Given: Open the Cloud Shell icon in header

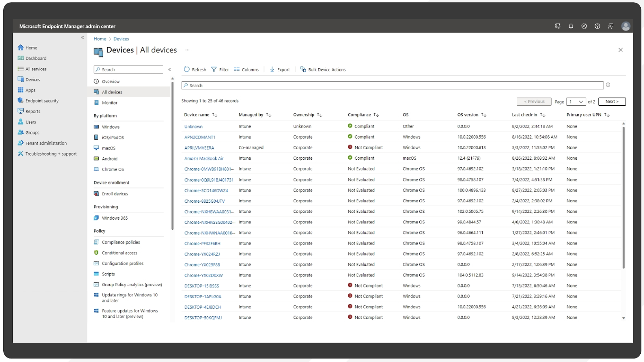Looking at the screenshot, I should pos(558,26).
